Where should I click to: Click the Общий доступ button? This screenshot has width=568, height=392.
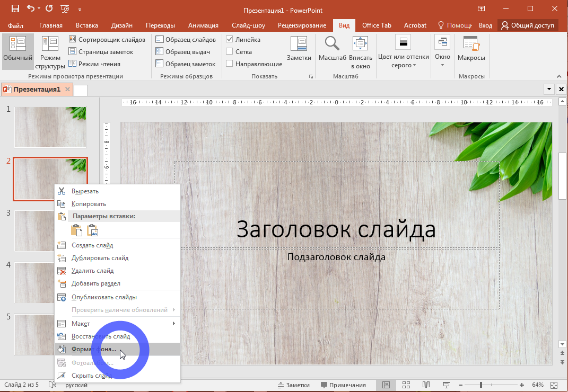(x=527, y=25)
